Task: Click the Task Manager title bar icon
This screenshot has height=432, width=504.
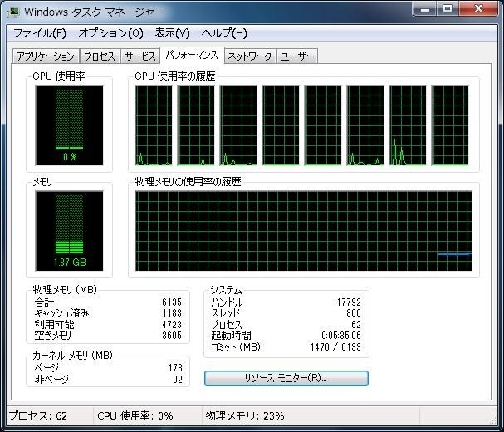Action: point(14,12)
